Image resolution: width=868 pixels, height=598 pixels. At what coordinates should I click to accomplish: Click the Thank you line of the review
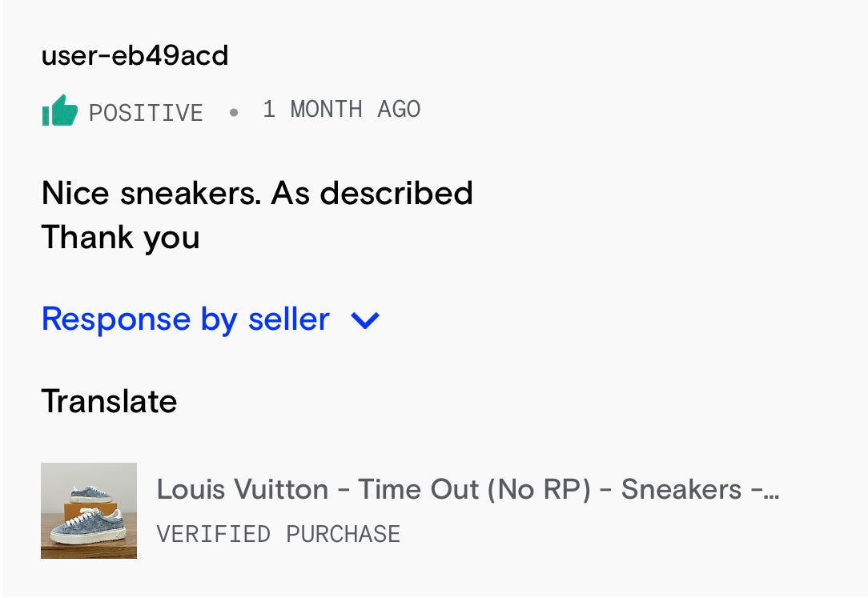point(120,238)
